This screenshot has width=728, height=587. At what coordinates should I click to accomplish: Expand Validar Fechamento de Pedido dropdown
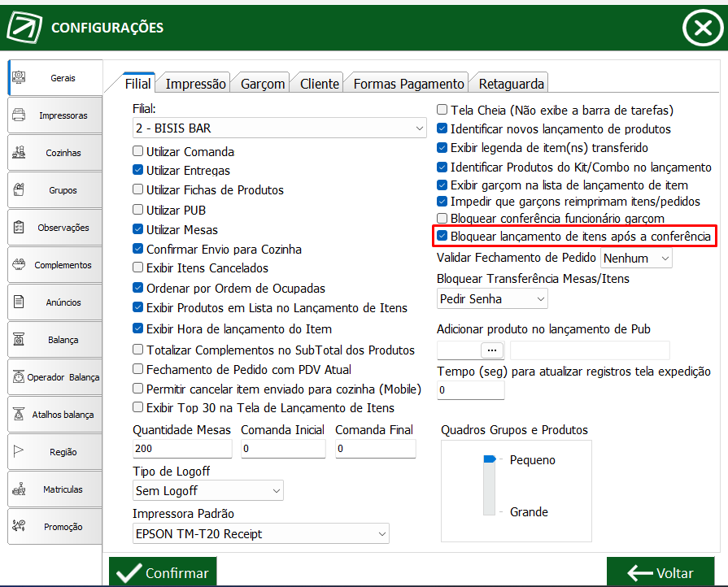636,258
